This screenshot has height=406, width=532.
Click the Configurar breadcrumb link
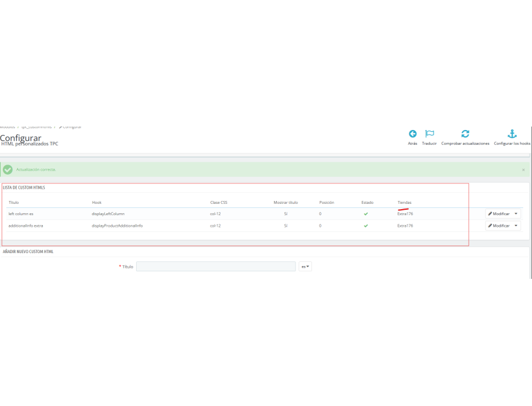[x=70, y=127]
